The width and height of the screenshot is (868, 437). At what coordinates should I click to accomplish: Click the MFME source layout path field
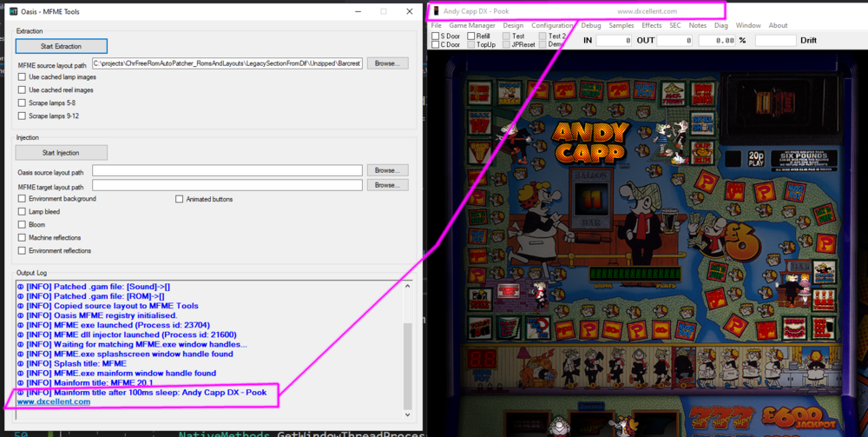pyautogui.click(x=227, y=63)
